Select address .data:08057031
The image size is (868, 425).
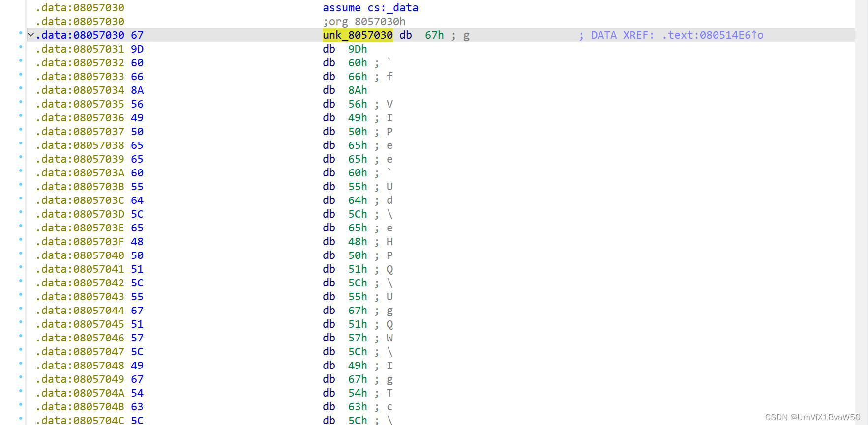point(80,49)
